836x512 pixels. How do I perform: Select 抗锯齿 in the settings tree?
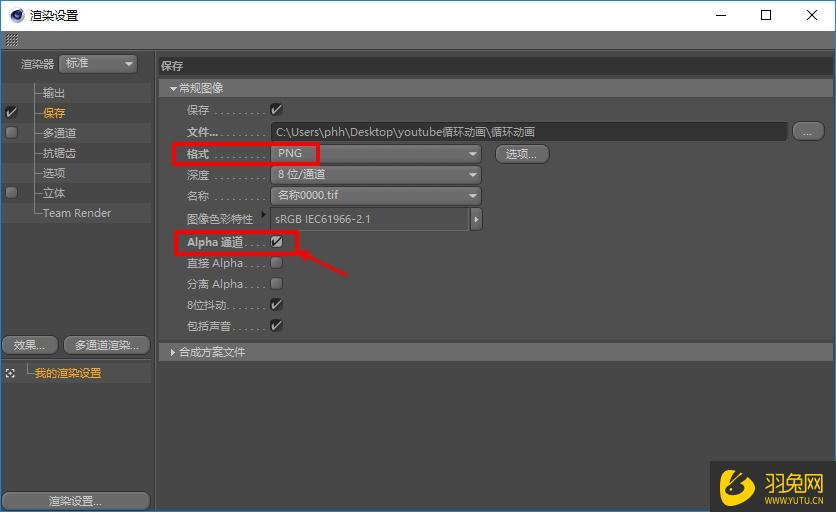pos(59,153)
